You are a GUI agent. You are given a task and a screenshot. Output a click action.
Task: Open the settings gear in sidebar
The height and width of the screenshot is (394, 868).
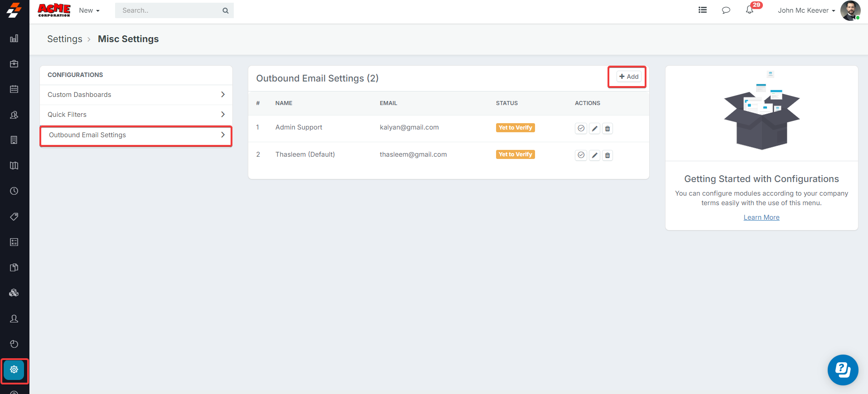(14, 370)
